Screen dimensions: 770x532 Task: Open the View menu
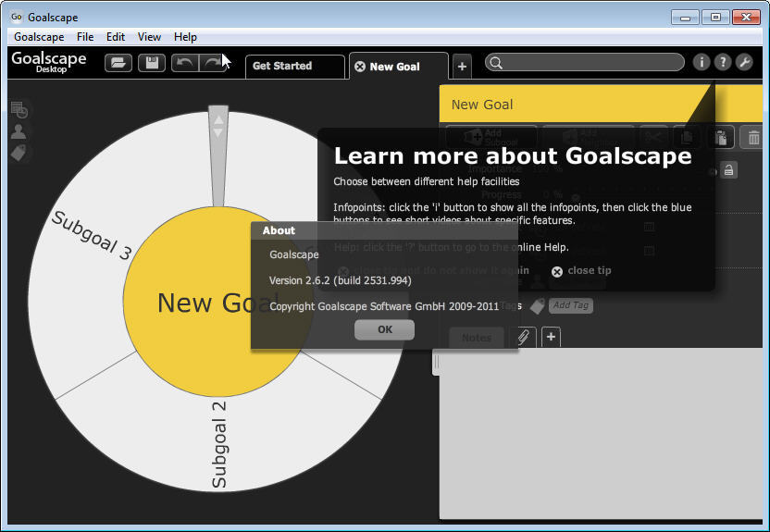click(x=149, y=37)
